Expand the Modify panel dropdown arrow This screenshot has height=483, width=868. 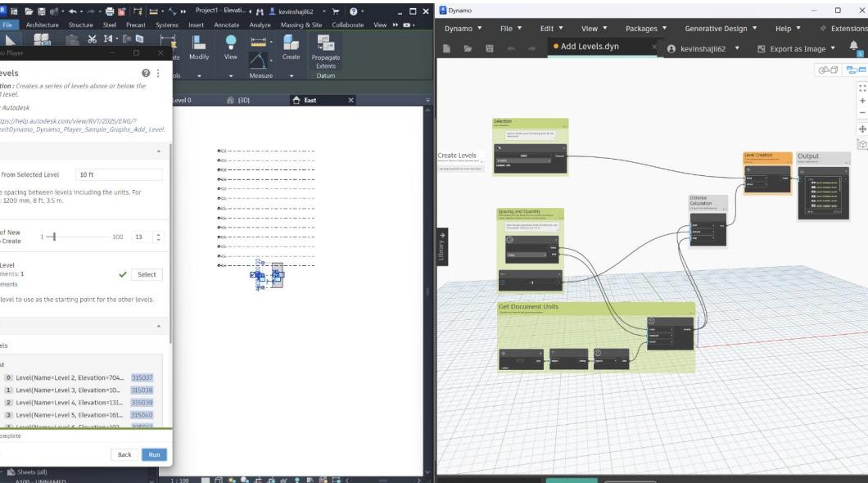199,76
